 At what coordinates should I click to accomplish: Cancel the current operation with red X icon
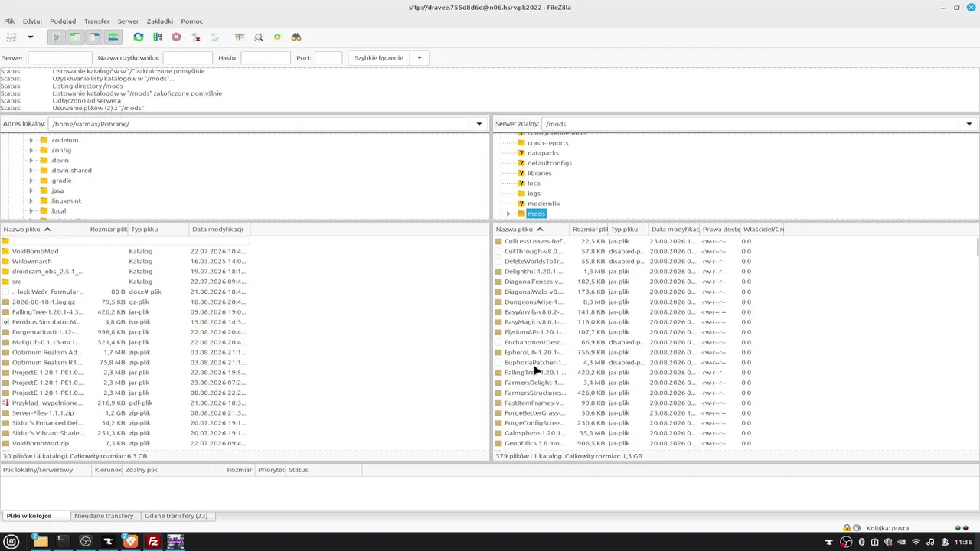coord(176,37)
